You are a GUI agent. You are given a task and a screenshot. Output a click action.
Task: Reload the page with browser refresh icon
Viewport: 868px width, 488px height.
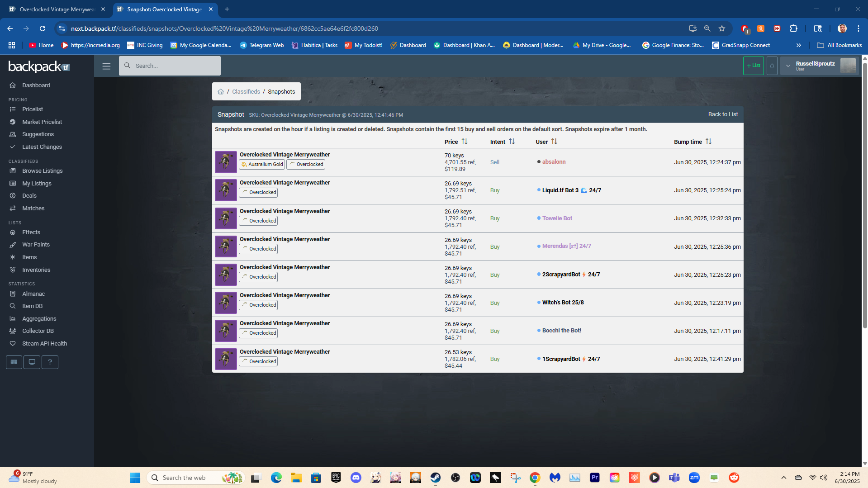coord(43,28)
